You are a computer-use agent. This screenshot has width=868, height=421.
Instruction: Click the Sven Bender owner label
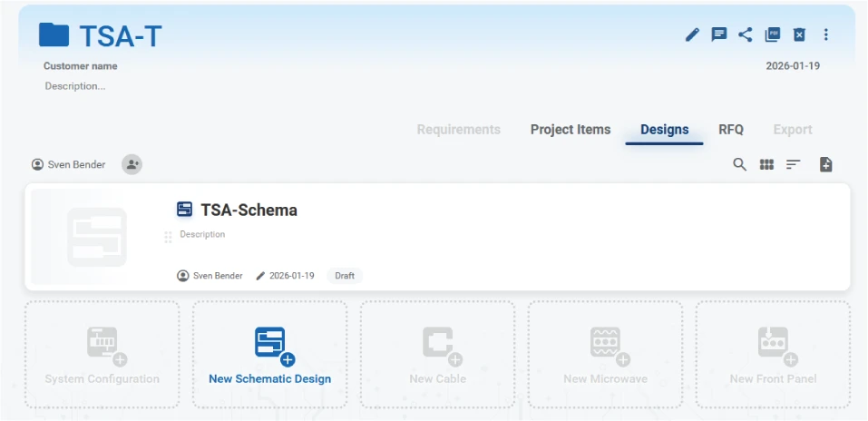[69, 164]
